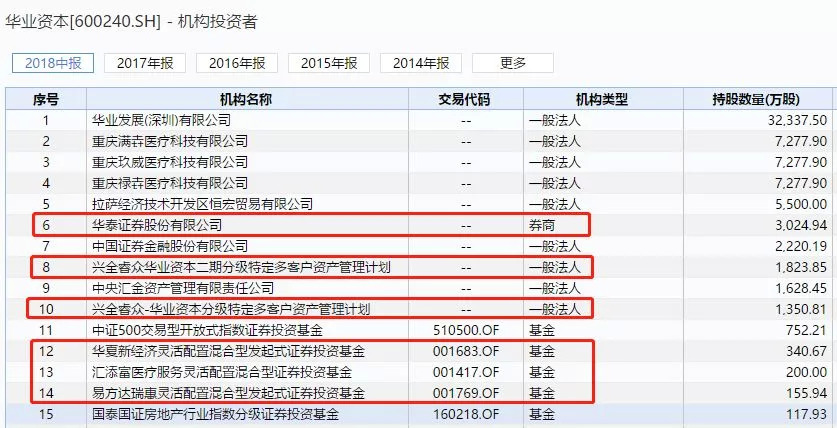Click 中国证券金融股份有限公司 institution name

[170, 246]
